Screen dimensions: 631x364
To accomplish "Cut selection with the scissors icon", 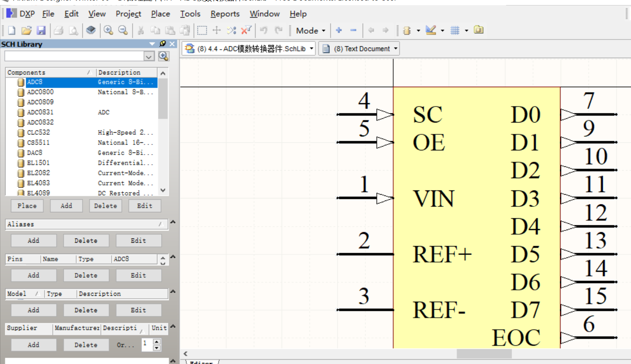I will [140, 30].
